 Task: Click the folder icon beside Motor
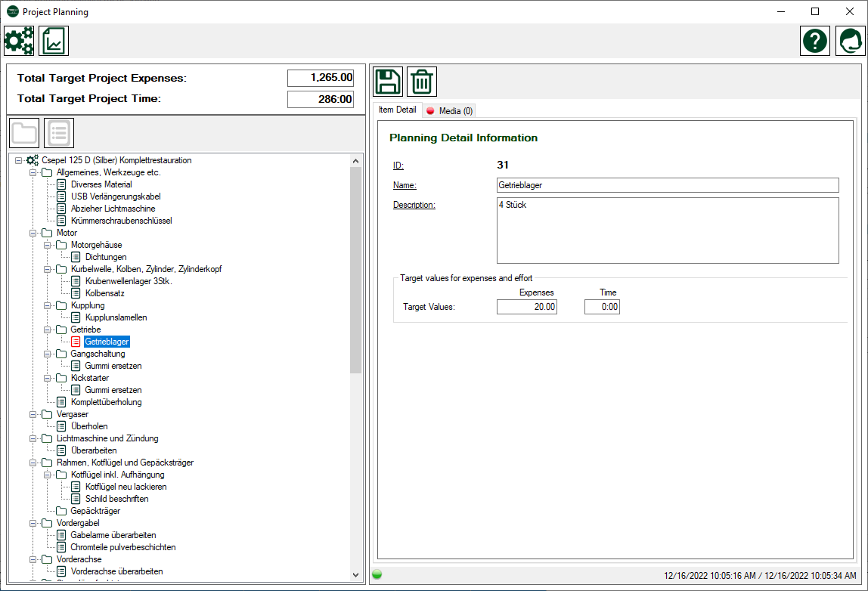coord(47,233)
